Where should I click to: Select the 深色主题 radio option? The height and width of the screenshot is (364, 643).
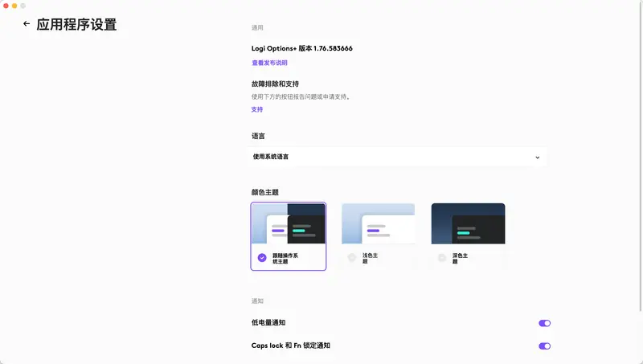(441, 258)
